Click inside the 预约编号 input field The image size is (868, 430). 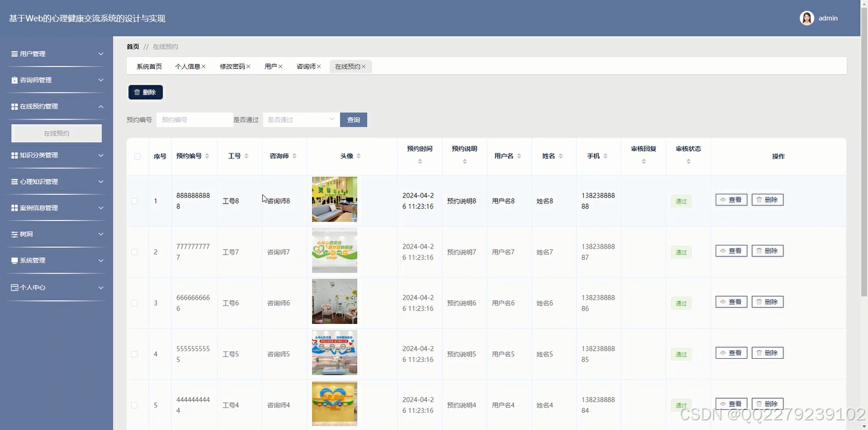(194, 119)
